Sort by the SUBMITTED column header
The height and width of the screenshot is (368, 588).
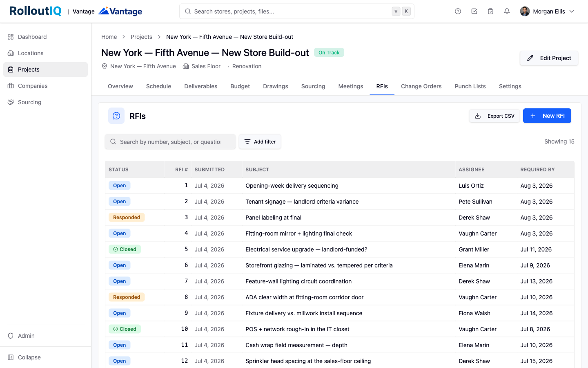click(209, 169)
